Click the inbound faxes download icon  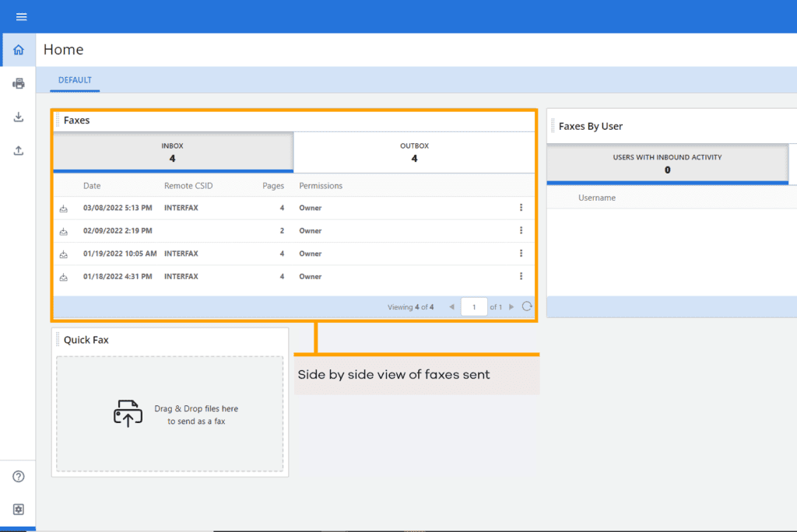tap(18, 117)
